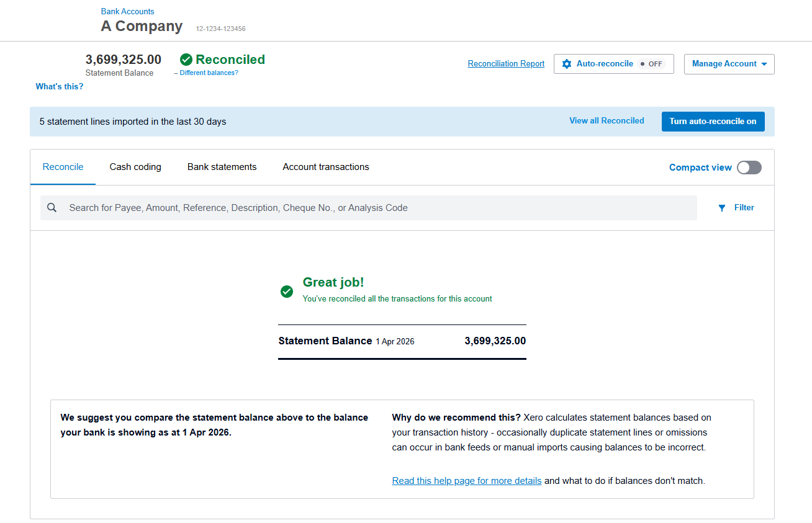The width and height of the screenshot is (812, 523).
Task: Focus the payee search input field
Action: [369, 208]
